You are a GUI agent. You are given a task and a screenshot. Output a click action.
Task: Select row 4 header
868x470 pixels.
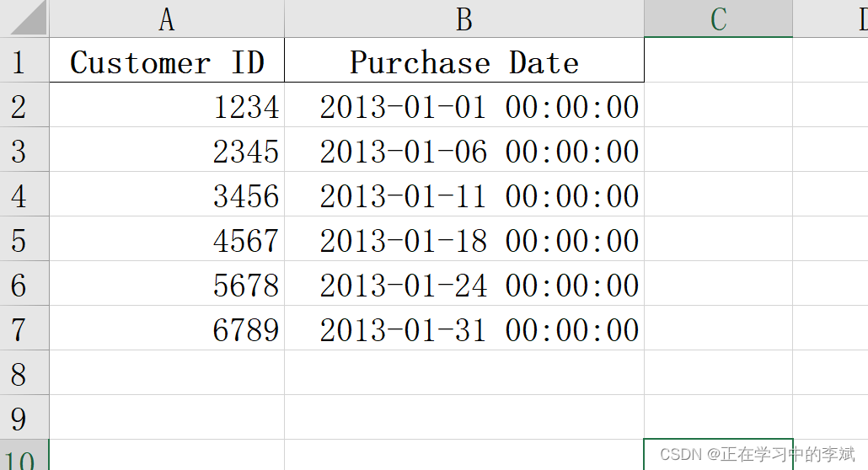(24, 194)
